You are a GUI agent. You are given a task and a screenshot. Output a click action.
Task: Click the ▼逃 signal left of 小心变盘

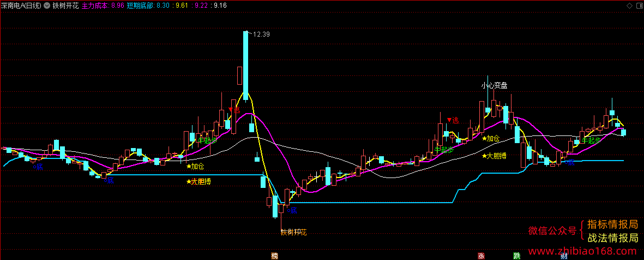(x=453, y=120)
